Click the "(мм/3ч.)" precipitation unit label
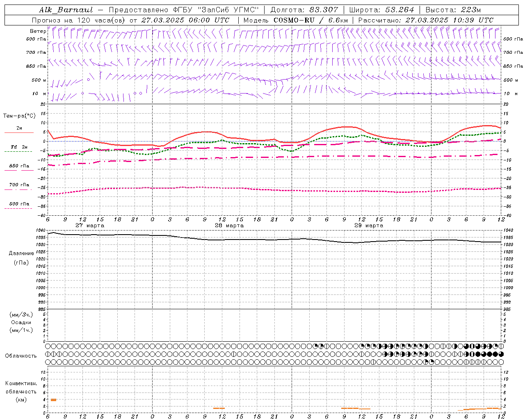The height and width of the screenshot is (420, 525). tap(21, 315)
